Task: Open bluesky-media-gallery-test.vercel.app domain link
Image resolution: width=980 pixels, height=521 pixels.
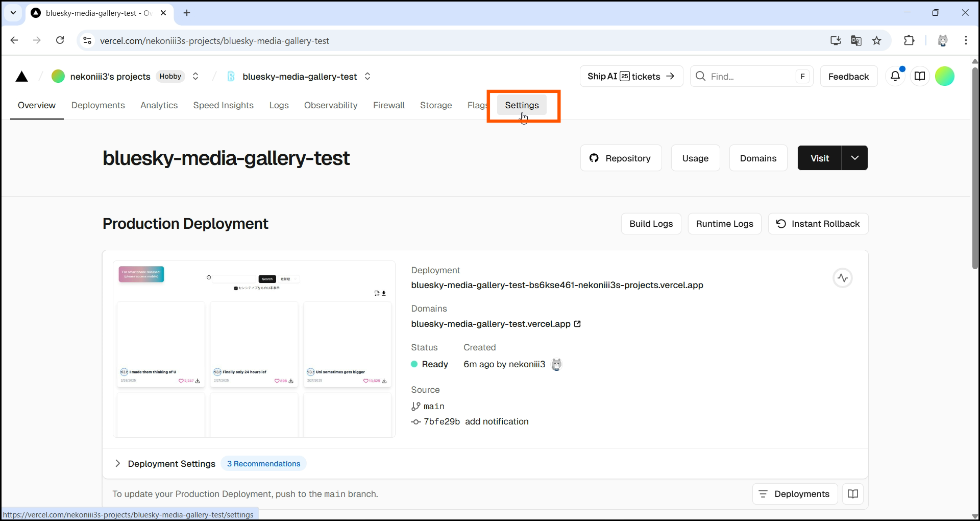Action: point(491,324)
